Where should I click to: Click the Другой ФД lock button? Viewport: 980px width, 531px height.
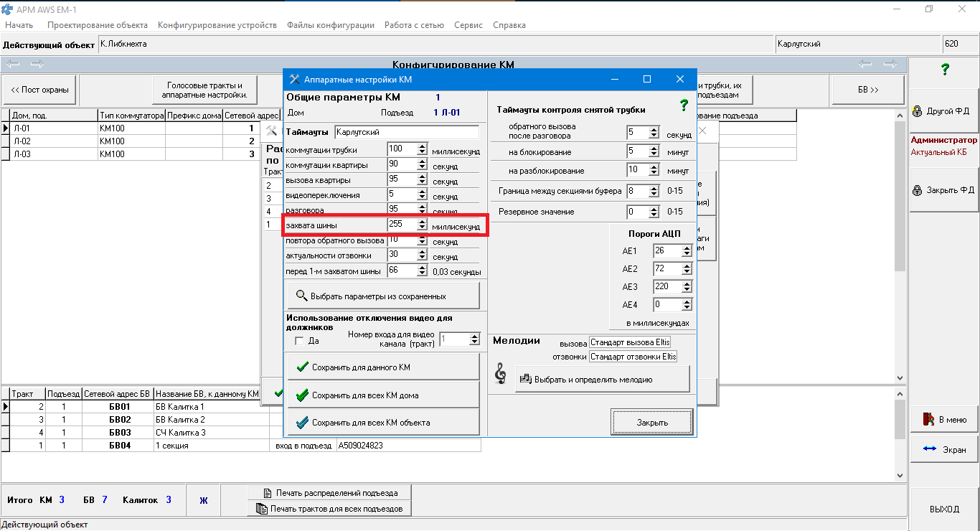[944, 111]
